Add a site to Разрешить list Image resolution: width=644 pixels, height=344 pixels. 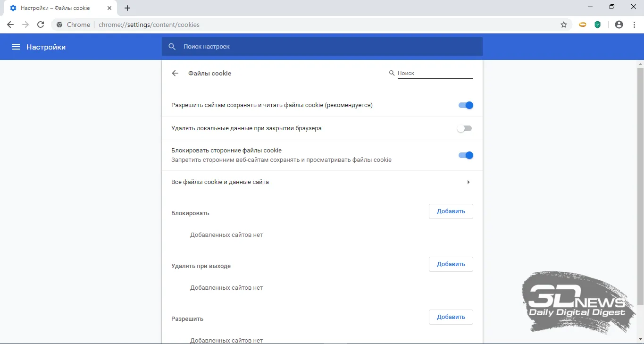(451, 317)
